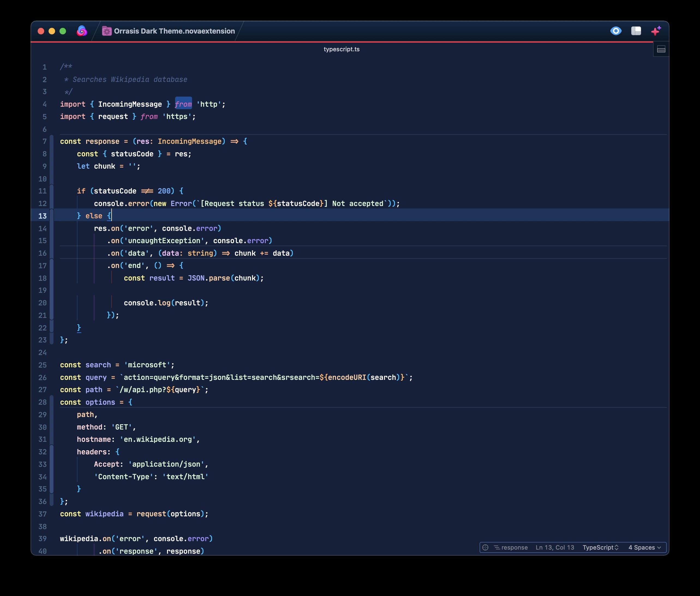Click the crosshair icon in status bar
This screenshot has height=596, width=700.
(x=485, y=547)
